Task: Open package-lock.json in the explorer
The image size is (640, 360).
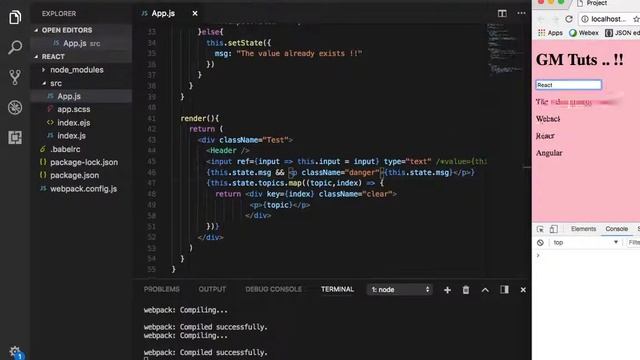Action: click(84, 162)
